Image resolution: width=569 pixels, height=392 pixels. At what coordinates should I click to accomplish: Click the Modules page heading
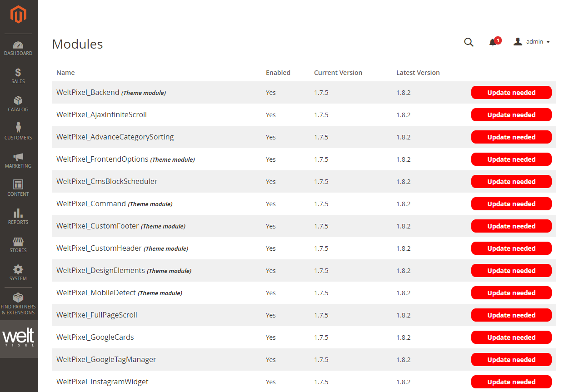77,44
